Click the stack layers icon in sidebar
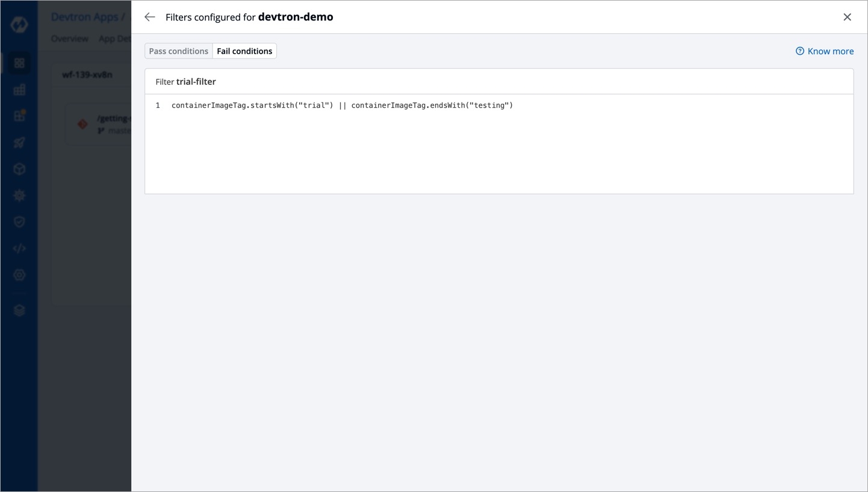The image size is (868, 492). point(19,310)
